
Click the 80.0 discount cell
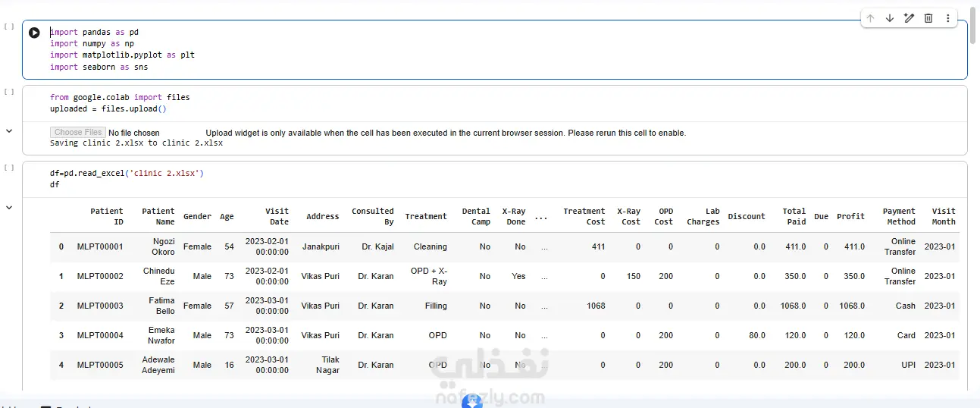tap(756, 335)
